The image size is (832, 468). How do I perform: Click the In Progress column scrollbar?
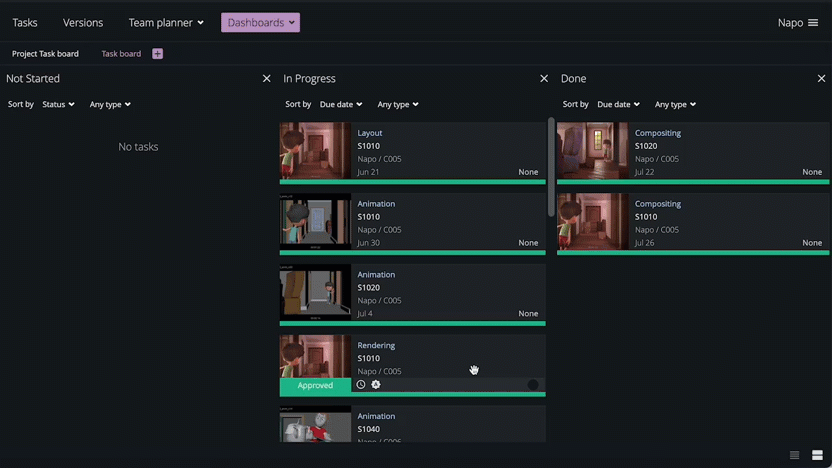point(551,167)
